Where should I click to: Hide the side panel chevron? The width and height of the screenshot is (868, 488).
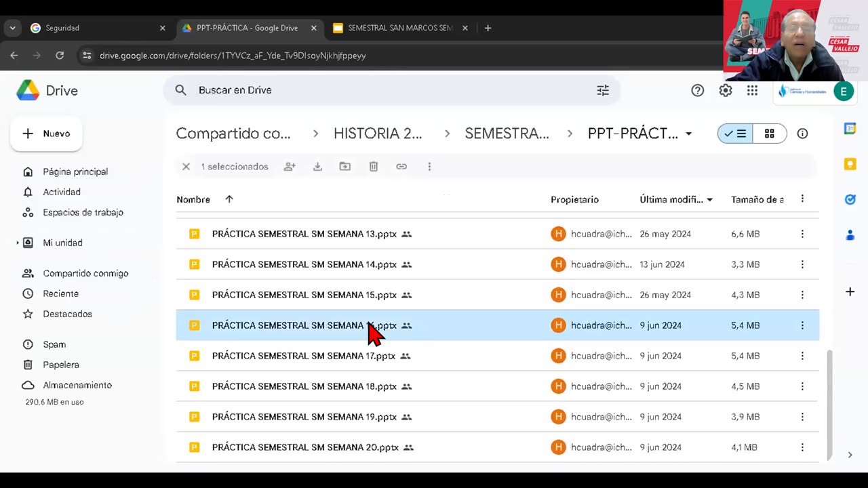850,455
